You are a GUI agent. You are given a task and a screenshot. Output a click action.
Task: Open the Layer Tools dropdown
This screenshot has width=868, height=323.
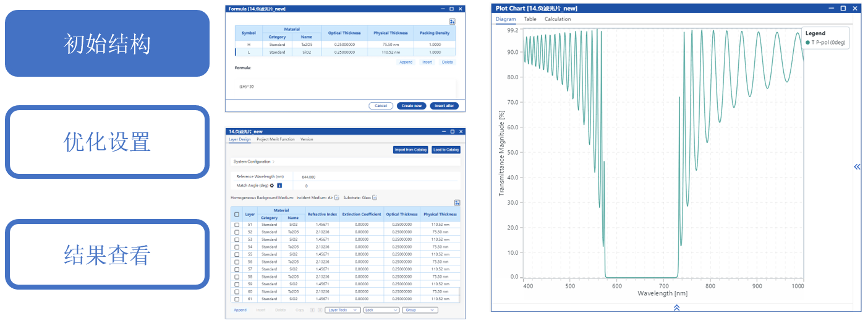(343, 310)
